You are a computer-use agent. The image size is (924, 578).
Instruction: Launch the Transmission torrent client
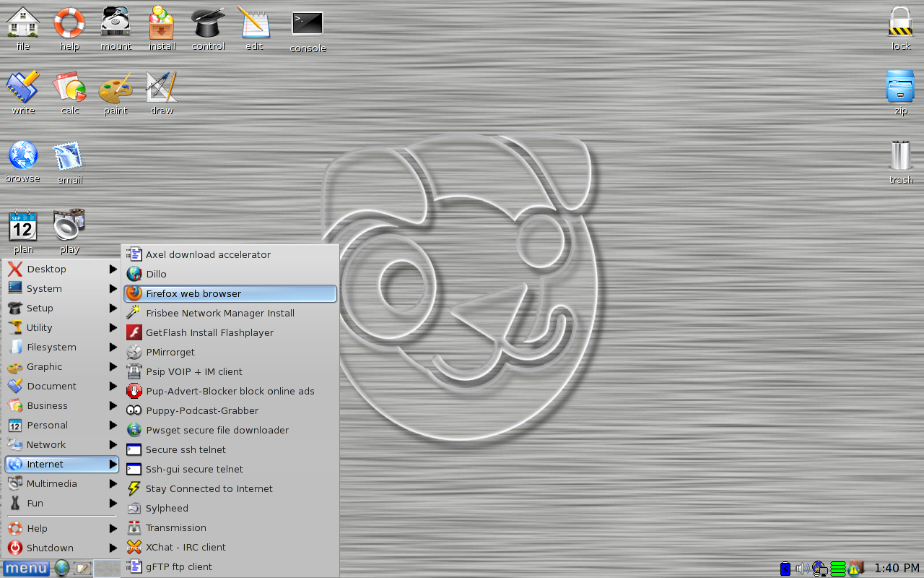pyautogui.click(x=230, y=527)
